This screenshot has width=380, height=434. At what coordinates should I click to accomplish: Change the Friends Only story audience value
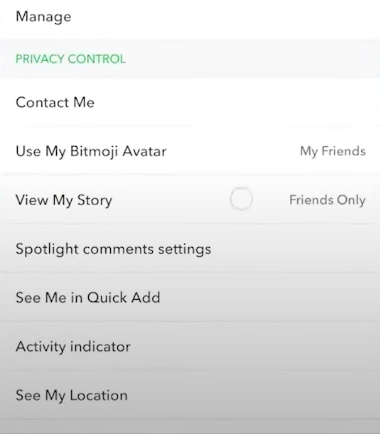tap(327, 200)
